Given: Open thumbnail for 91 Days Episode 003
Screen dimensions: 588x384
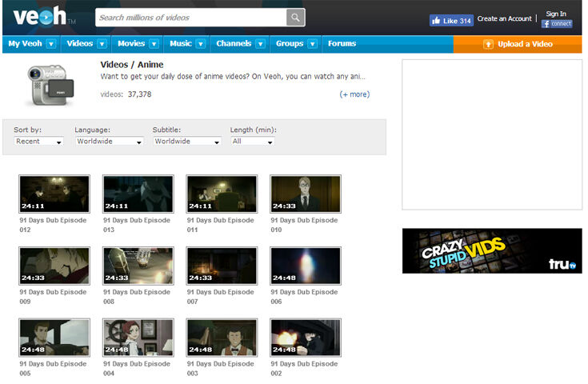Looking at the screenshot, I should (x=222, y=338).
